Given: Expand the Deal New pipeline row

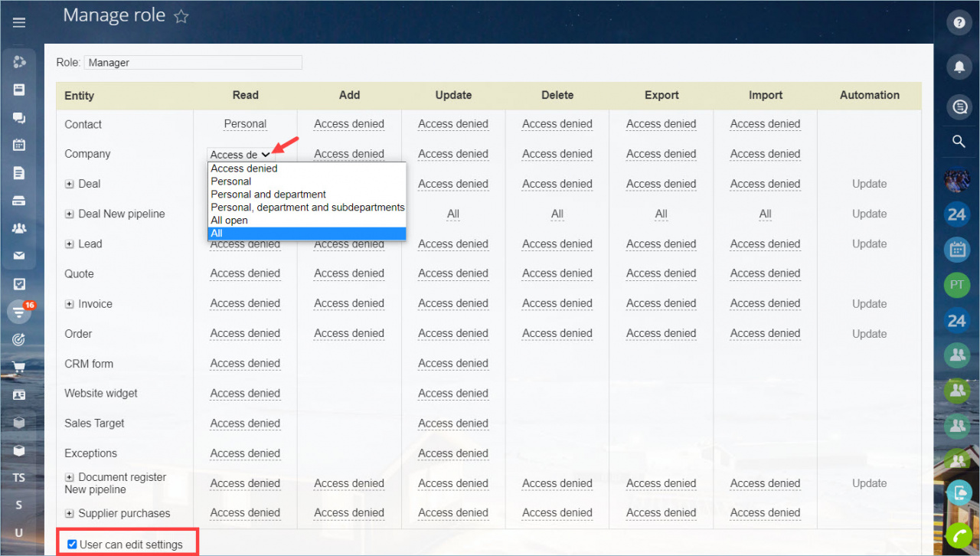Looking at the screenshot, I should [x=69, y=214].
